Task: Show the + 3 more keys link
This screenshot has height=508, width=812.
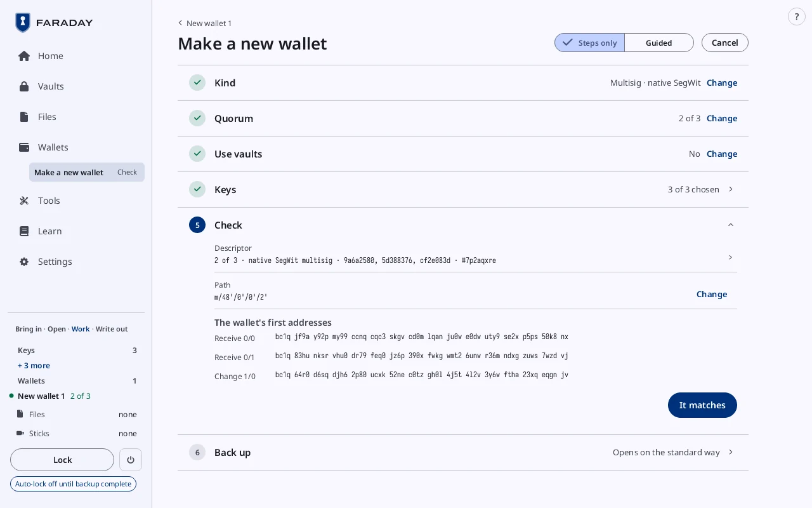Action: [x=34, y=365]
